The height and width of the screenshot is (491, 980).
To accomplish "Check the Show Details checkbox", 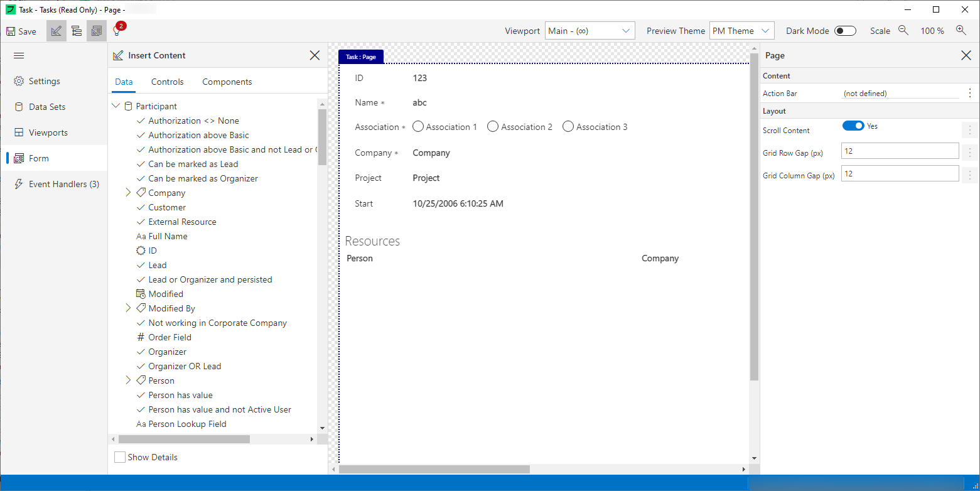I will (120, 457).
